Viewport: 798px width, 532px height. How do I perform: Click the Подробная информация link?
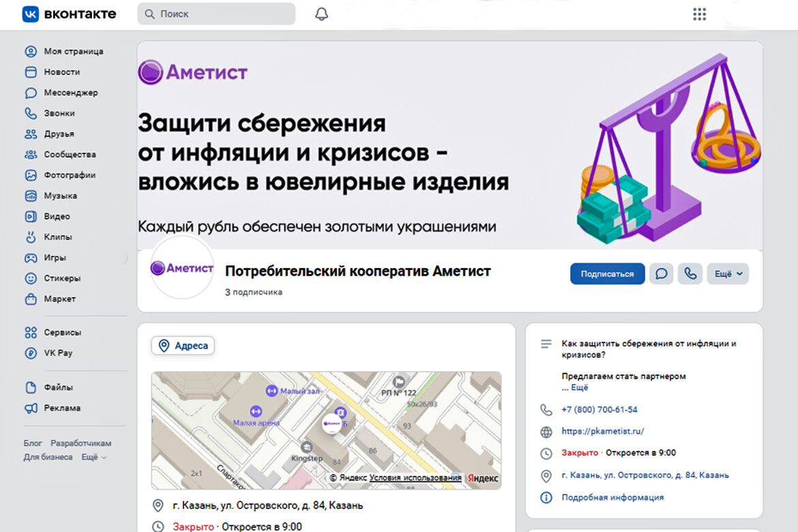point(612,497)
